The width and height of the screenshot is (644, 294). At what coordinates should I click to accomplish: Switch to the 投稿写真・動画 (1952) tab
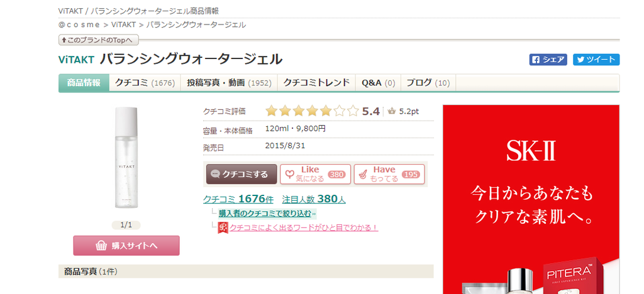point(229,82)
